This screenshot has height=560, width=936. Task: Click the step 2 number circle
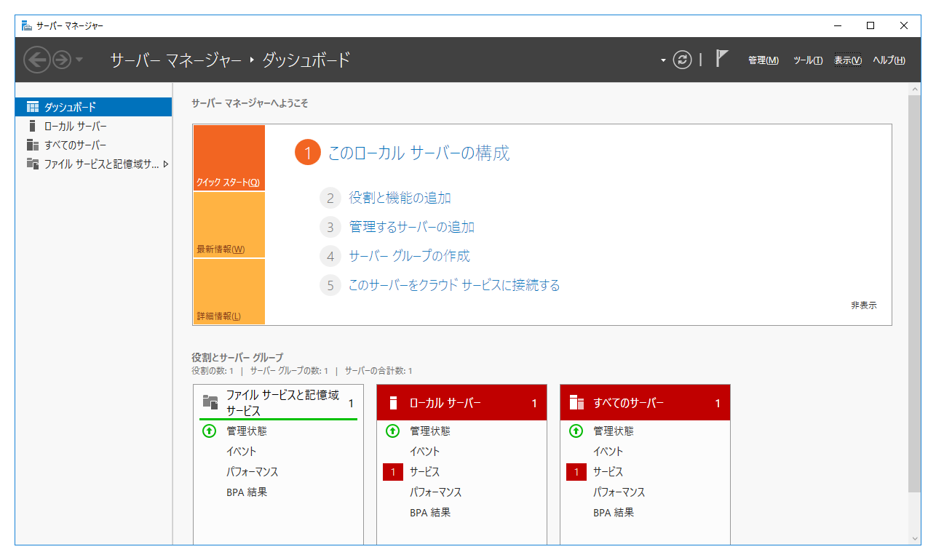point(330,198)
